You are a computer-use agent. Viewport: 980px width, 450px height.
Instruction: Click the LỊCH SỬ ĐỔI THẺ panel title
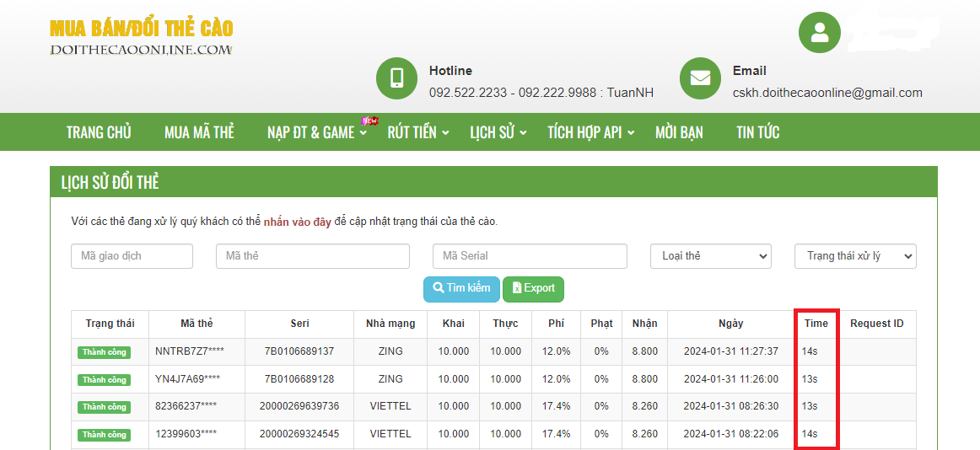(110, 182)
